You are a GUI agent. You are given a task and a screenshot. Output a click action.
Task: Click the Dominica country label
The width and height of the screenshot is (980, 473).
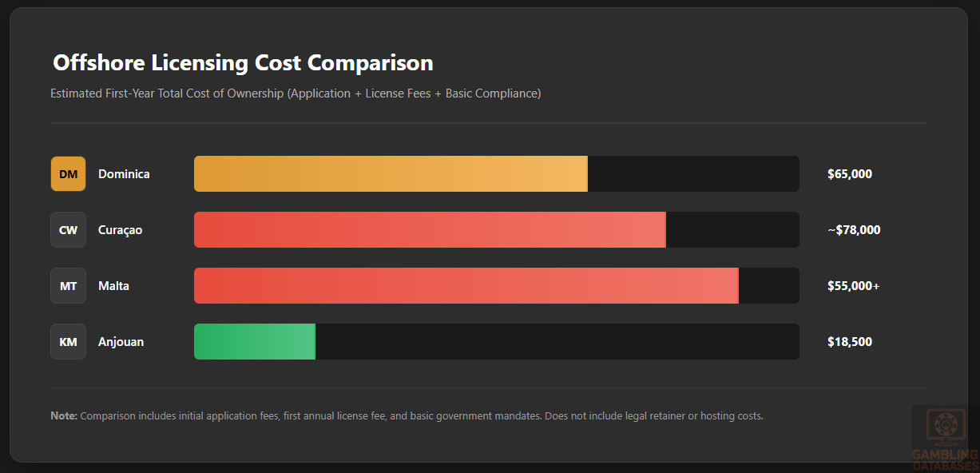tap(124, 174)
